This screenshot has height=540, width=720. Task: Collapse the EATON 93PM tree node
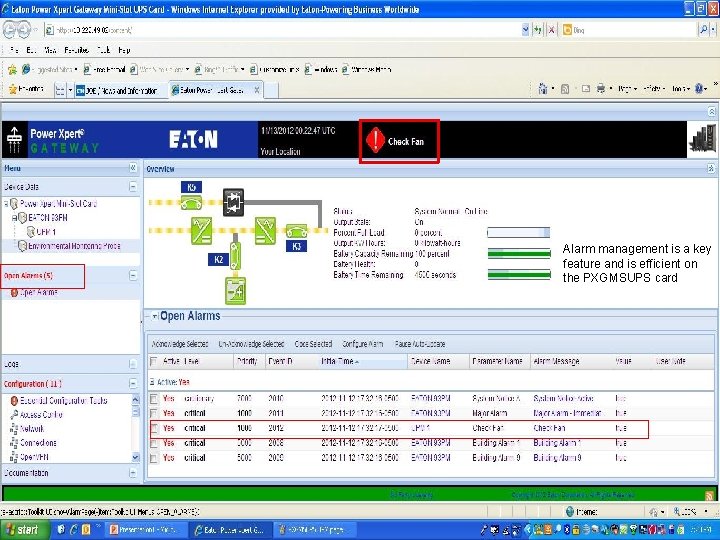[x=14, y=218]
